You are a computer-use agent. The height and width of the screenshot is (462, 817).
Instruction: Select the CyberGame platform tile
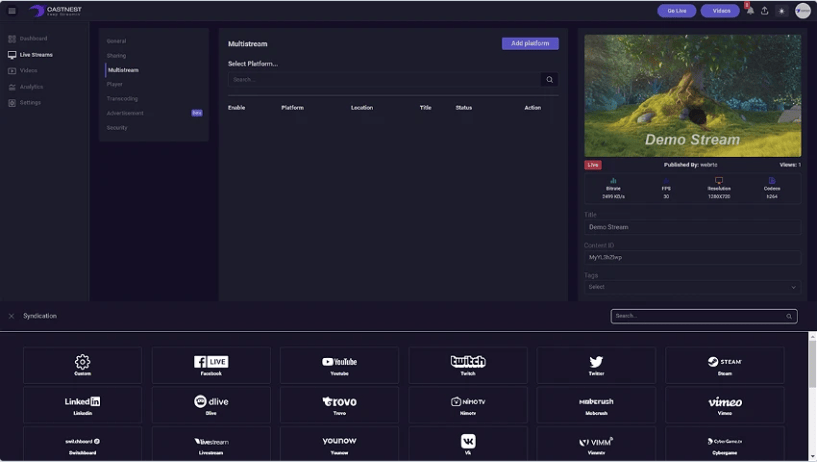click(x=725, y=444)
